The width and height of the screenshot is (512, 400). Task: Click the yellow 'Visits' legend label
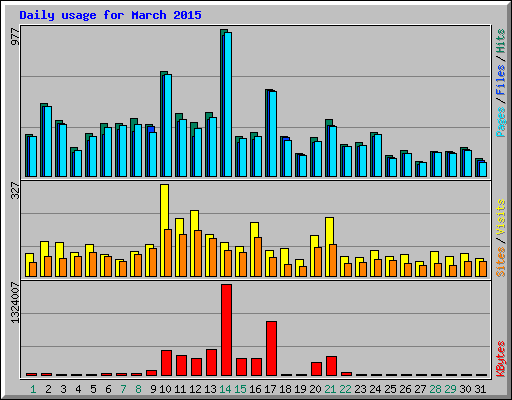coord(501,217)
